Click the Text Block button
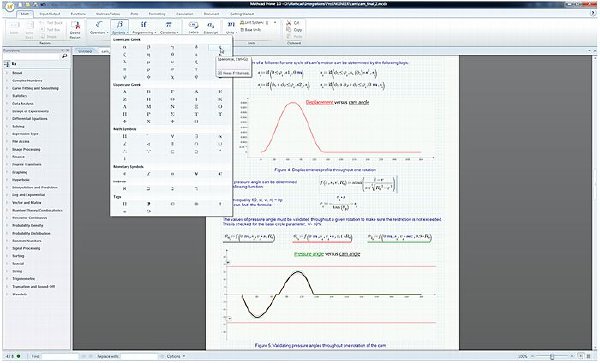Viewport: 600px width, 363px height. click(x=50, y=23)
